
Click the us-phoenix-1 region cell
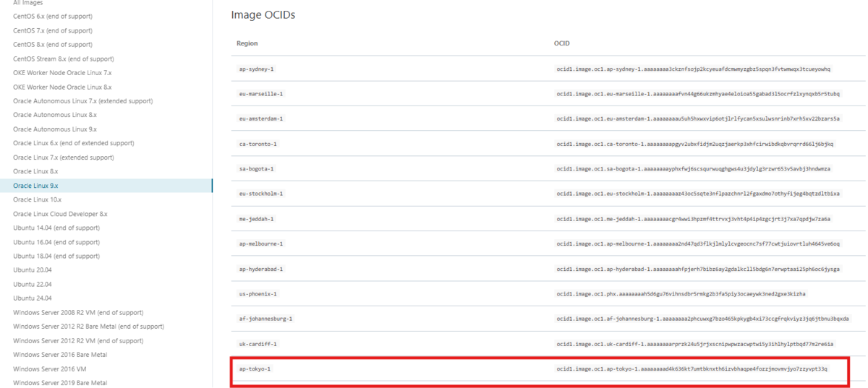point(258,294)
